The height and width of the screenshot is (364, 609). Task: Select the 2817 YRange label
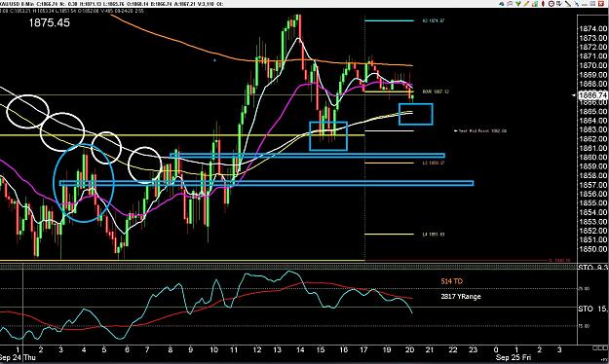[x=461, y=297]
